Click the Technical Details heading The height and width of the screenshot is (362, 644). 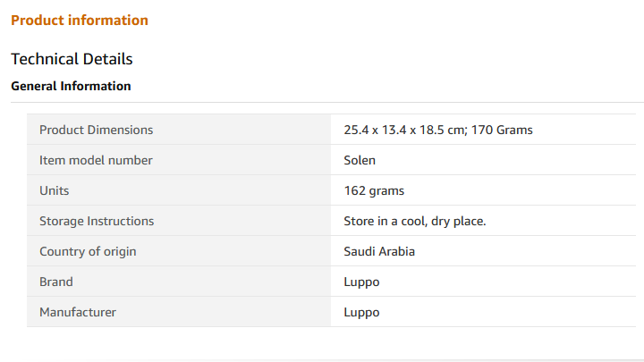(x=72, y=59)
